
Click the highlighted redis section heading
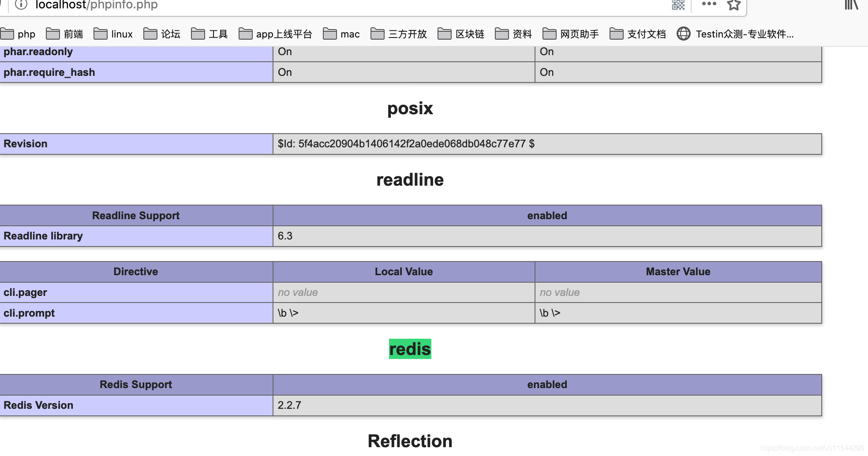410,349
